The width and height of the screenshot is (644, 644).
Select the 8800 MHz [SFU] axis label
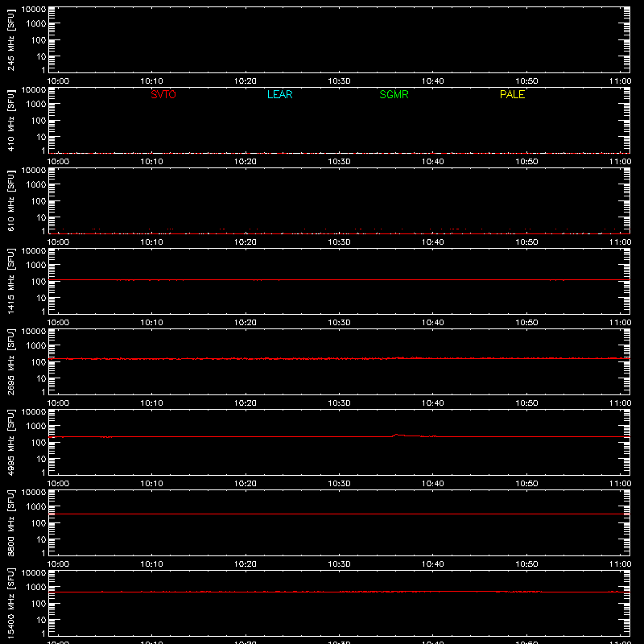tap(11, 523)
